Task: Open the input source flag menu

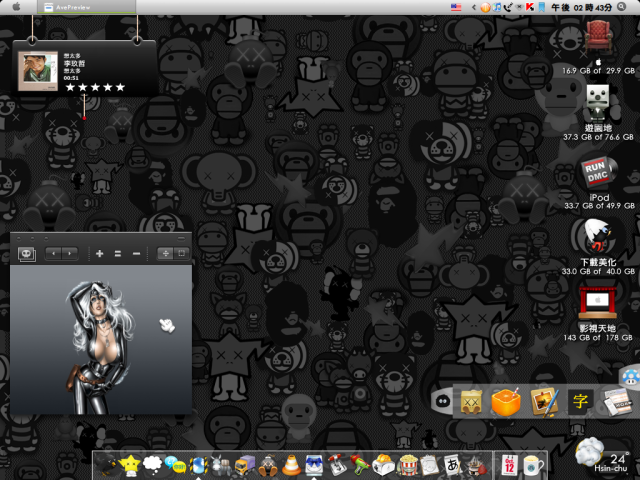Action: coord(456,7)
